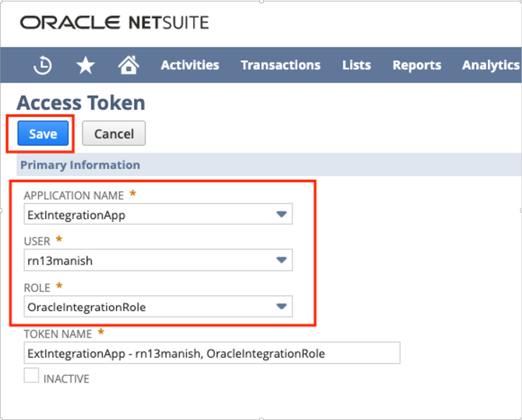Click the ExtIntegrationApp text in Application Name box
The height and width of the screenshot is (420, 522).
click(77, 215)
